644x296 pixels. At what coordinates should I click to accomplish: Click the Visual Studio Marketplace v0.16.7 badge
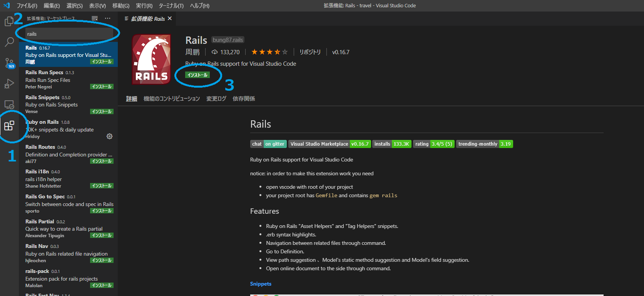(330, 144)
